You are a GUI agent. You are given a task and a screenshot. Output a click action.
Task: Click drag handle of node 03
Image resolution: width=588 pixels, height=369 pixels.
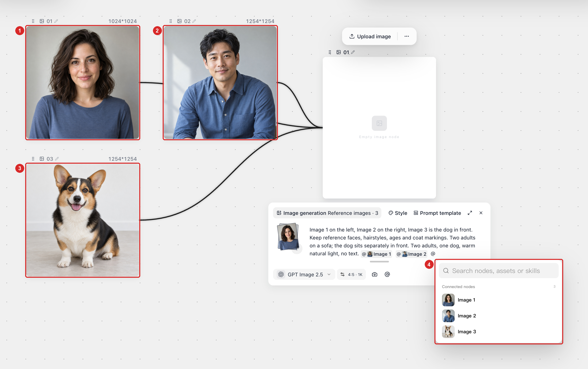point(33,159)
